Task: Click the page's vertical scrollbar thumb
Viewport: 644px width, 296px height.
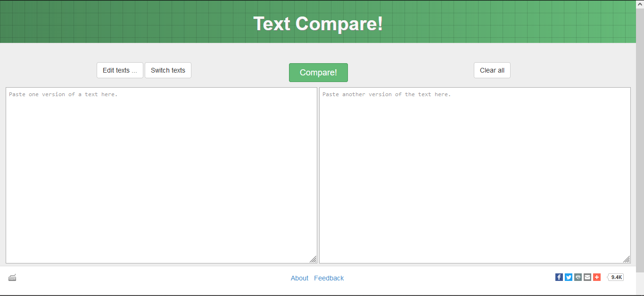Action: 640,141
